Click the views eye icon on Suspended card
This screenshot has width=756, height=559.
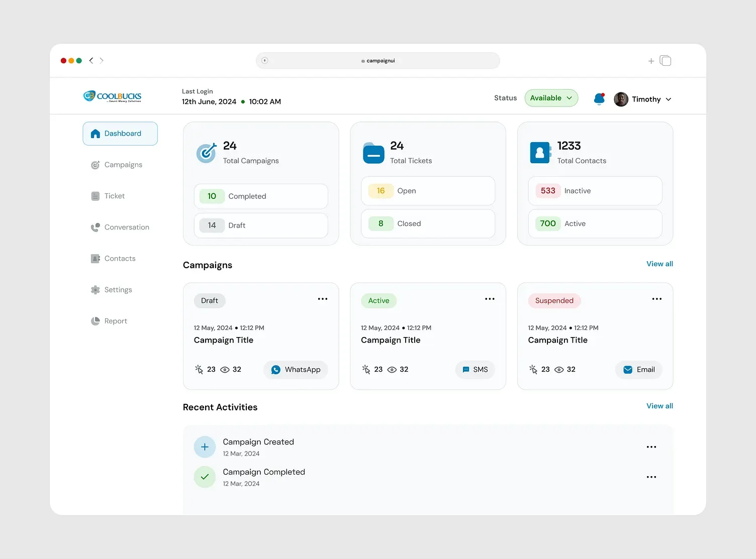tap(559, 370)
